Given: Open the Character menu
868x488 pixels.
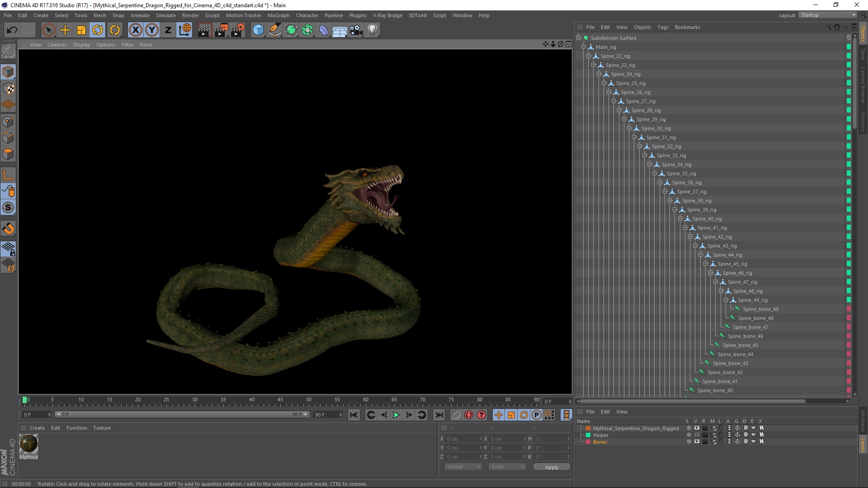Looking at the screenshot, I should (x=307, y=15).
